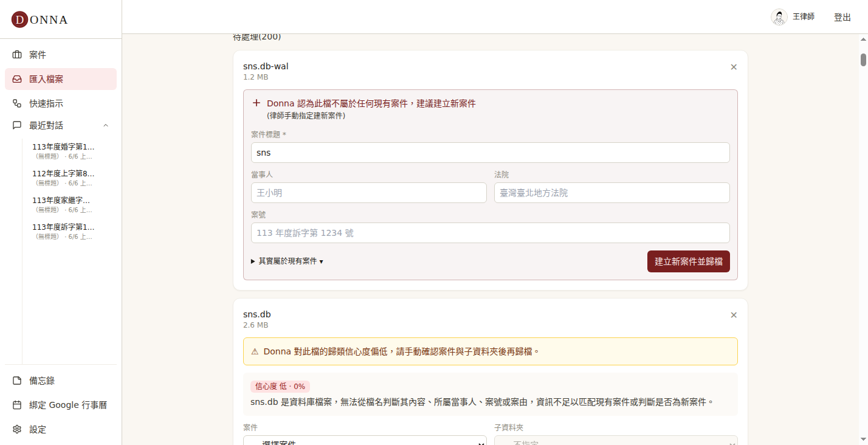Screen dimensions: 868x445
Task: Focus the 案號 input field
Action: coord(491,233)
